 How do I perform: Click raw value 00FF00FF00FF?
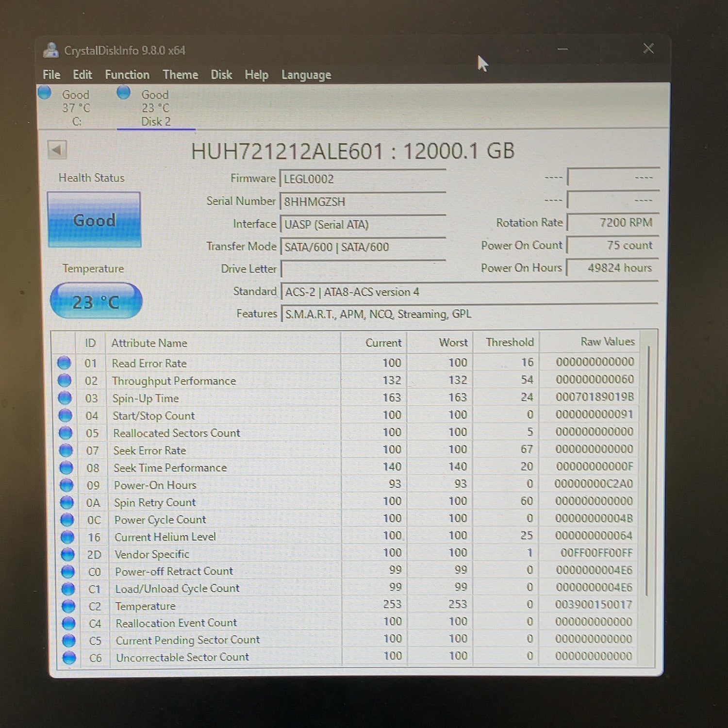(596, 552)
